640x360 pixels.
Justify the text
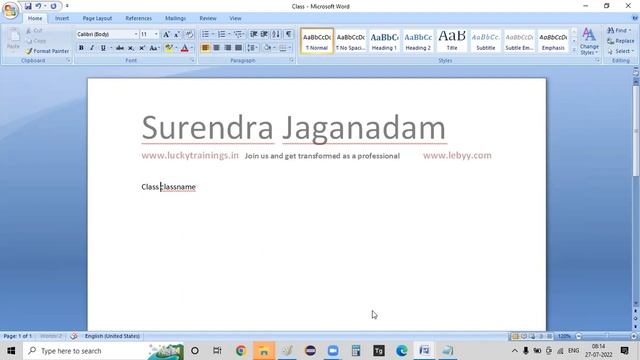pos(238,48)
